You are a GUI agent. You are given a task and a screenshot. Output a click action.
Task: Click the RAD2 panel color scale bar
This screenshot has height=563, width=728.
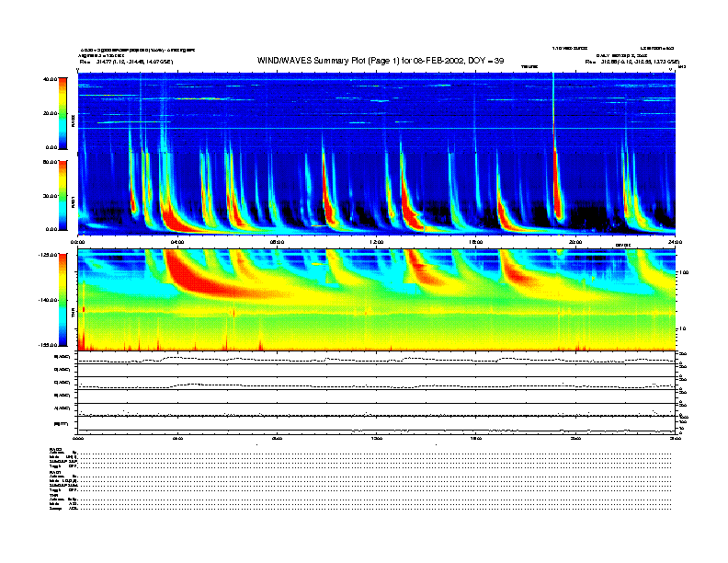63,113
